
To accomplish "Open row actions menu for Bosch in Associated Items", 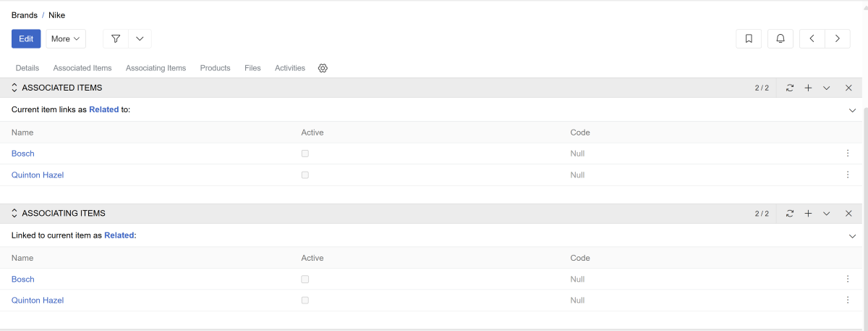I will coord(847,154).
